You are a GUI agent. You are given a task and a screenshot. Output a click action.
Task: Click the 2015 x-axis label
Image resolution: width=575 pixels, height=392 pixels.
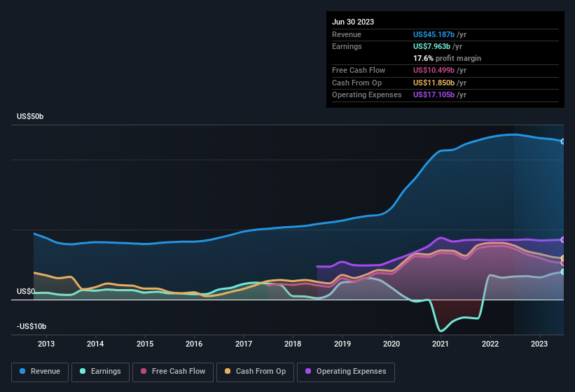coord(145,344)
